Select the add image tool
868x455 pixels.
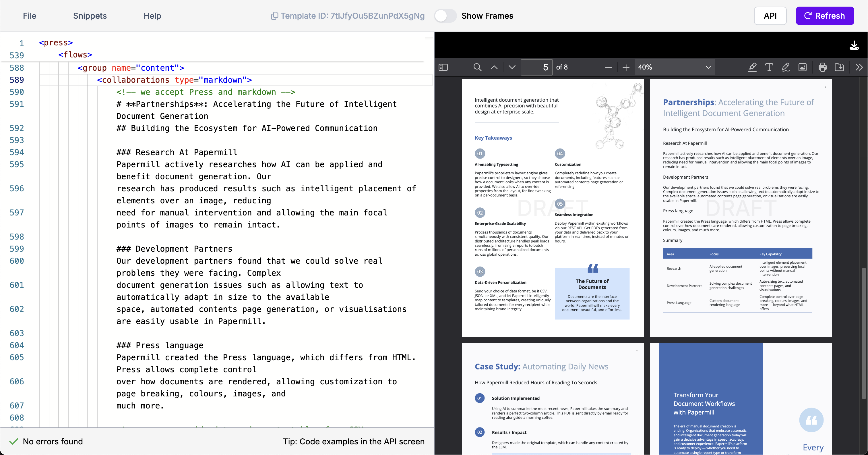click(803, 67)
